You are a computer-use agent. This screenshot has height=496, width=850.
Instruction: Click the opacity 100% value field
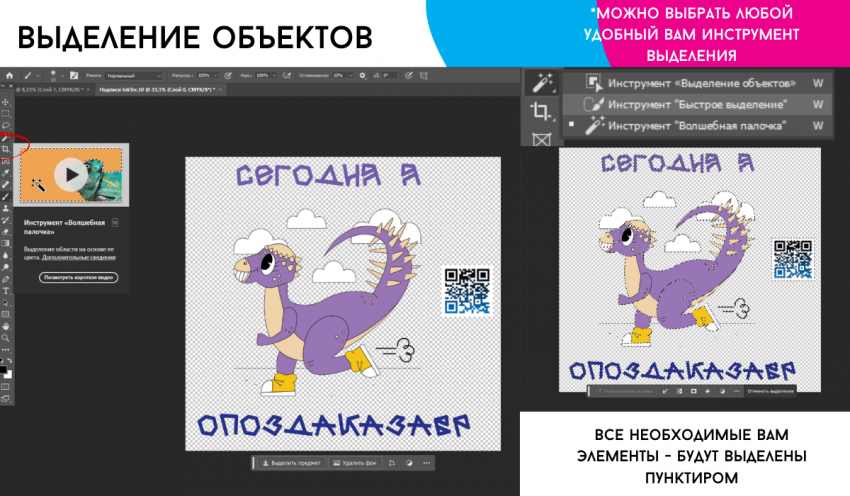click(203, 75)
